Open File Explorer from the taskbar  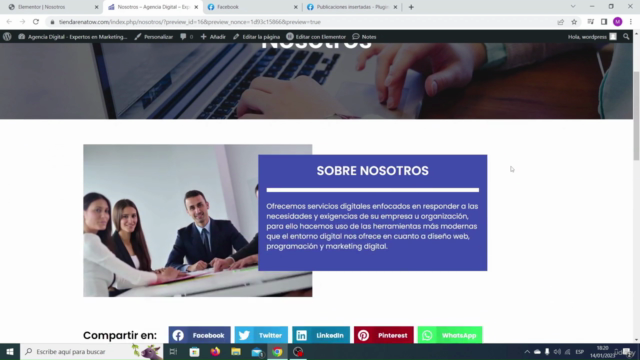pos(236,351)
